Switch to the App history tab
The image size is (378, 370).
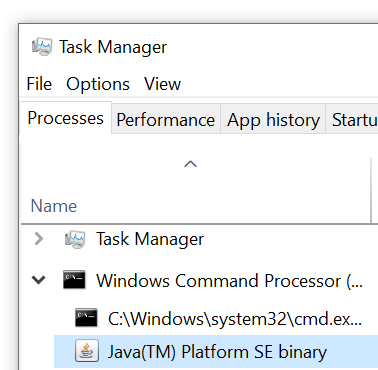point(273,120)
